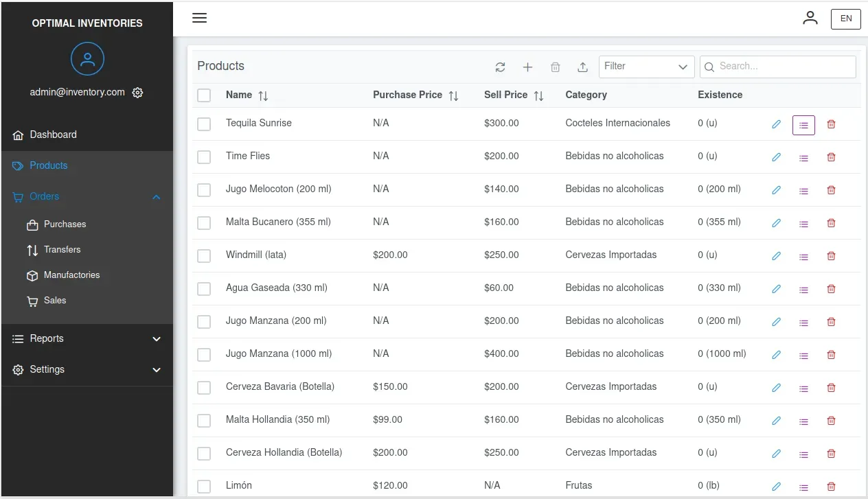The width and height of the screenshot is (868, 499).
Task: Open details list for Windmill (lata)
Action: pyautogui.click(x=803, y=257)
